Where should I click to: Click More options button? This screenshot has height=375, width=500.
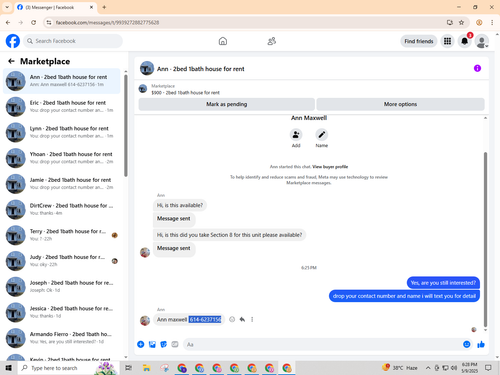pos(400,104)
